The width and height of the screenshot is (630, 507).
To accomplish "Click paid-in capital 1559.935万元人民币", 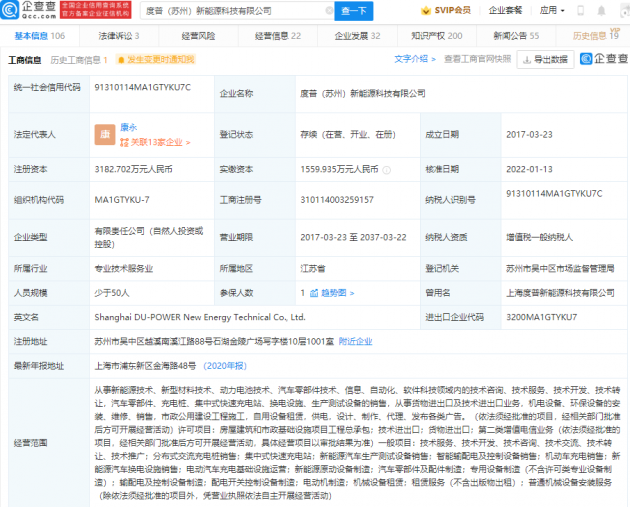I will (339, 170).
